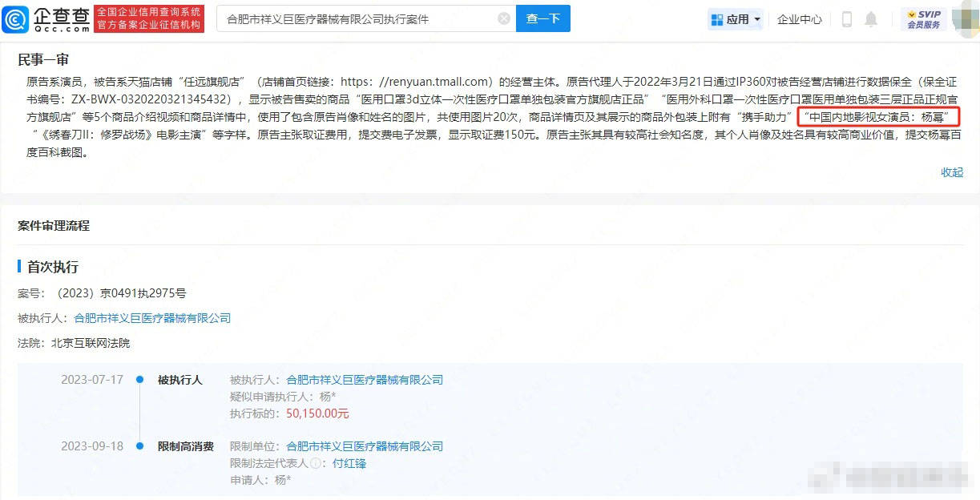Viewport: 980px width, 500px height.
Task: Click the 2023-07-17 timeline dot
Action: [139, 380]
